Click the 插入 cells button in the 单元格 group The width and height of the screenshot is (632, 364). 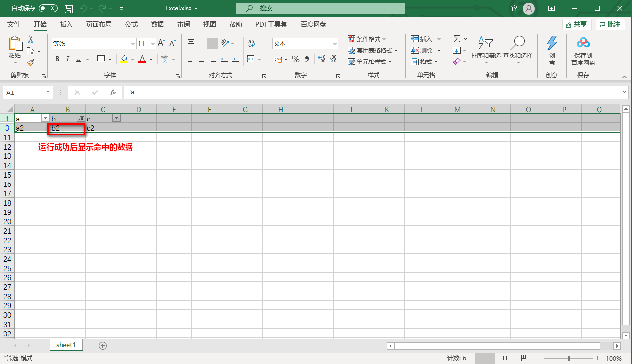tap(422, 39)
